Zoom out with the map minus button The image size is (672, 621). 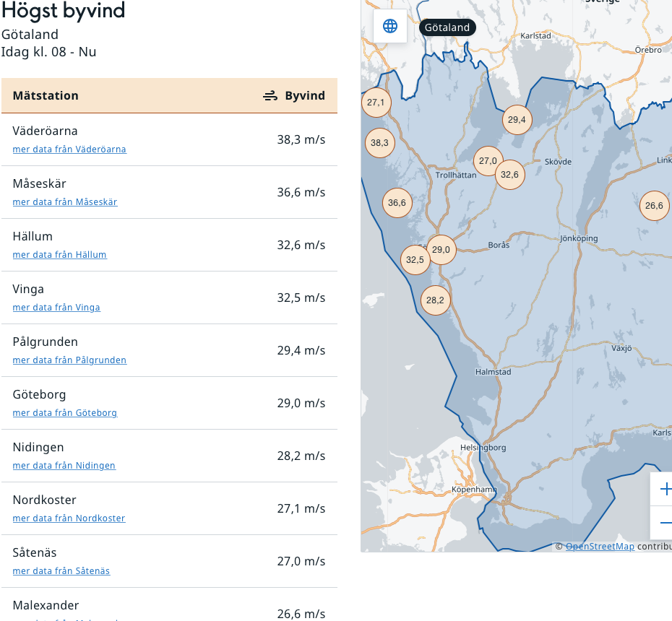click(x=664, y=523)
